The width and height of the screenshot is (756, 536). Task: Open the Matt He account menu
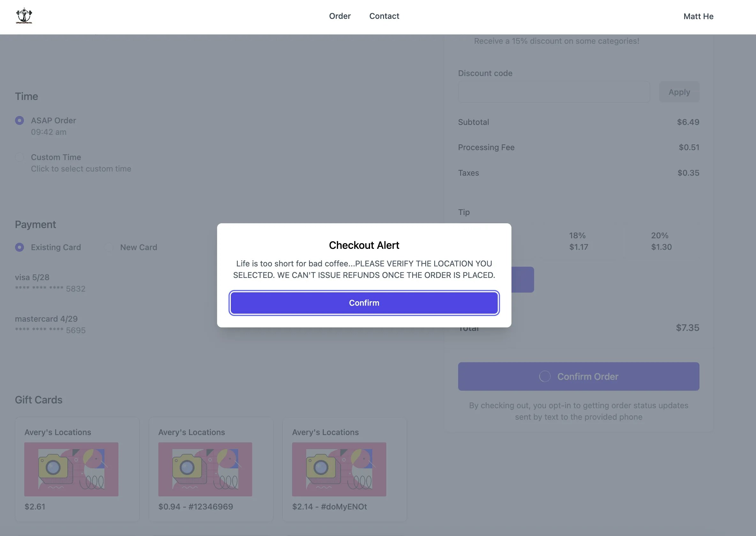point(698,17)
